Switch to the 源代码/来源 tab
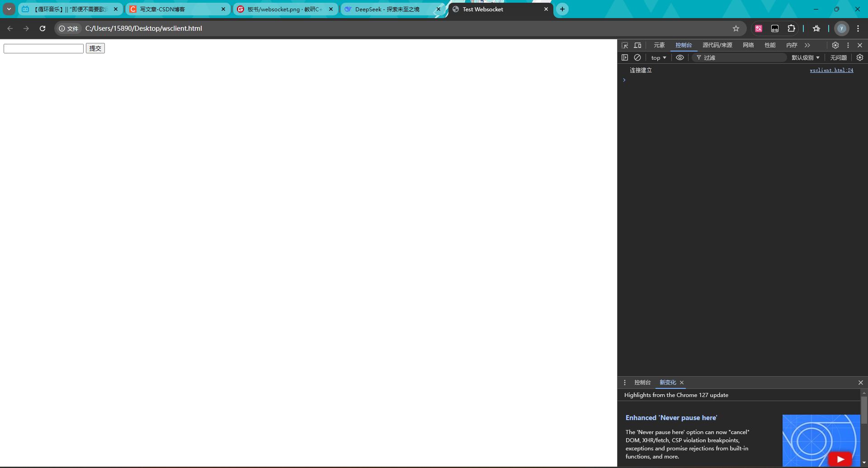 pos(717,45)
